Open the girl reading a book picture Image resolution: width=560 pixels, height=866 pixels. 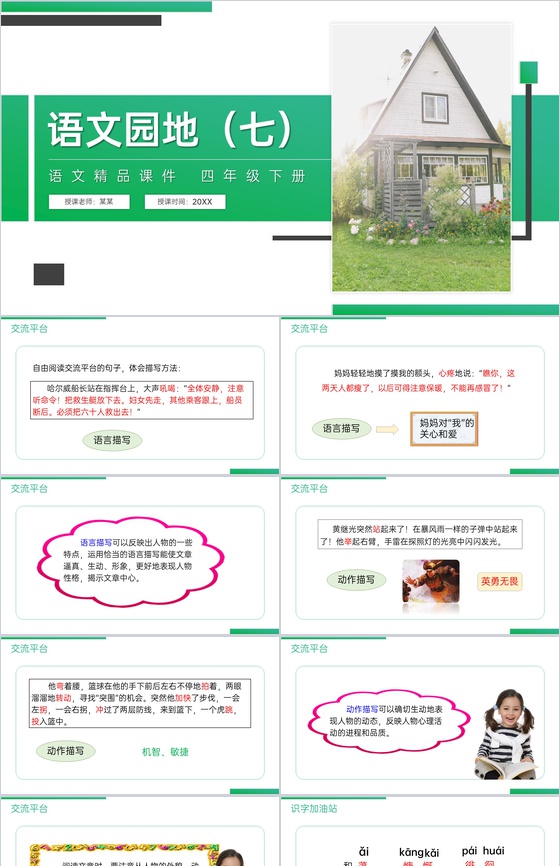click(x=505, y=735)
